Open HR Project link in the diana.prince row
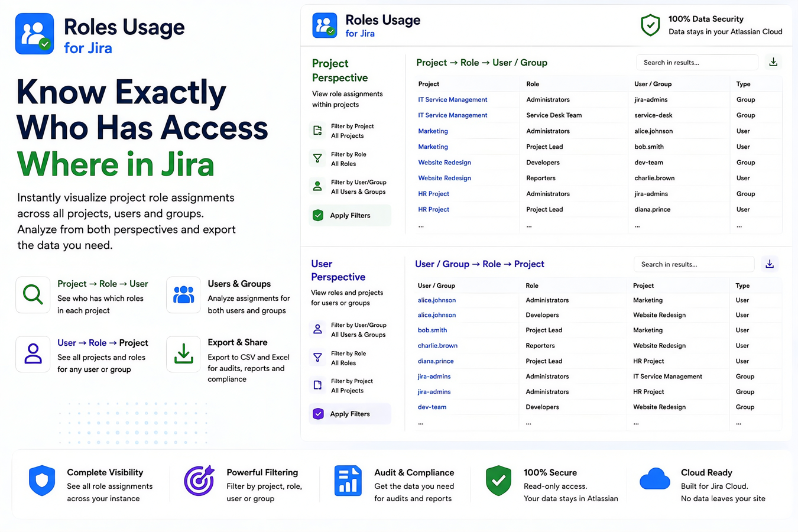Viewport: 798px width, 532px height. point(433,209)
